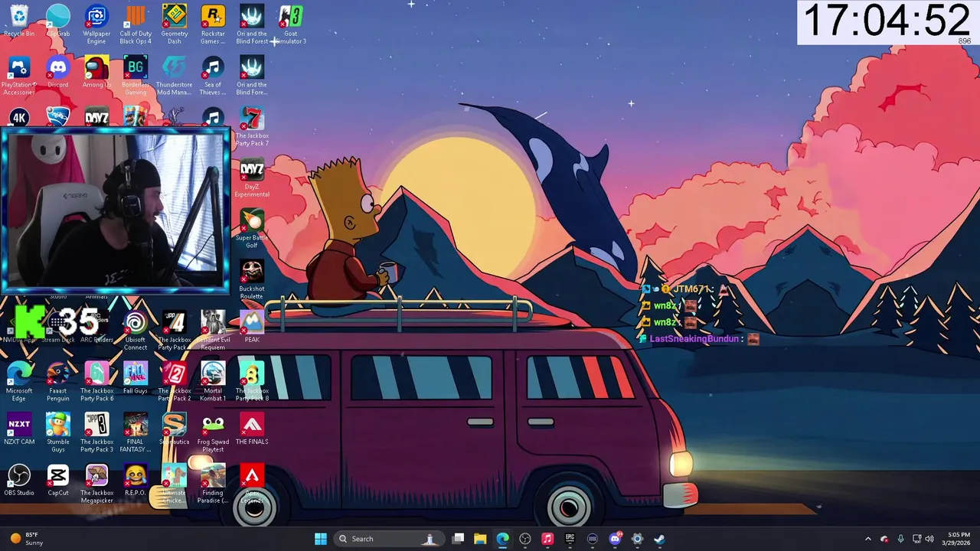Click the pink music app on the taskbar
This screenshot has width=980, height=551.
547,539
